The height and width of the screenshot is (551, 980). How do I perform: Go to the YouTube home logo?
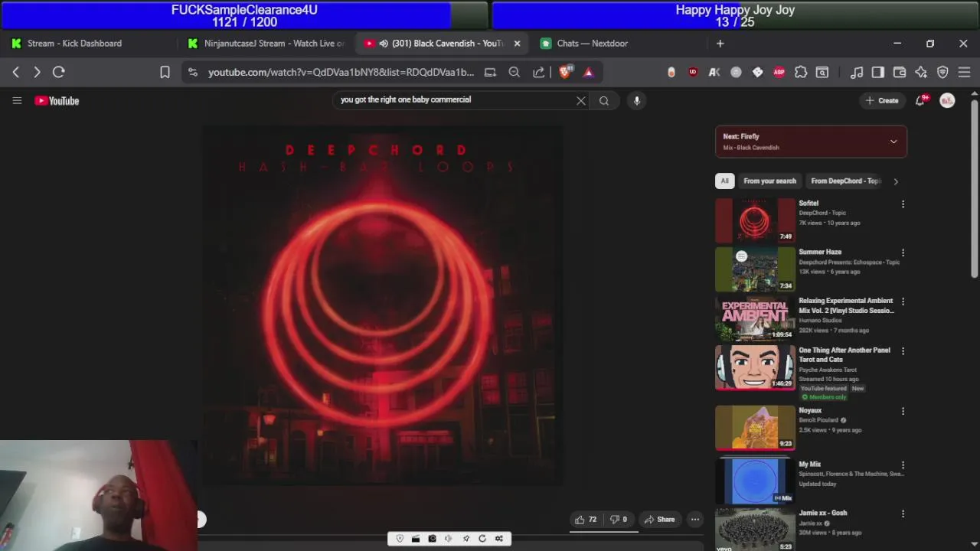pos(57,100)
